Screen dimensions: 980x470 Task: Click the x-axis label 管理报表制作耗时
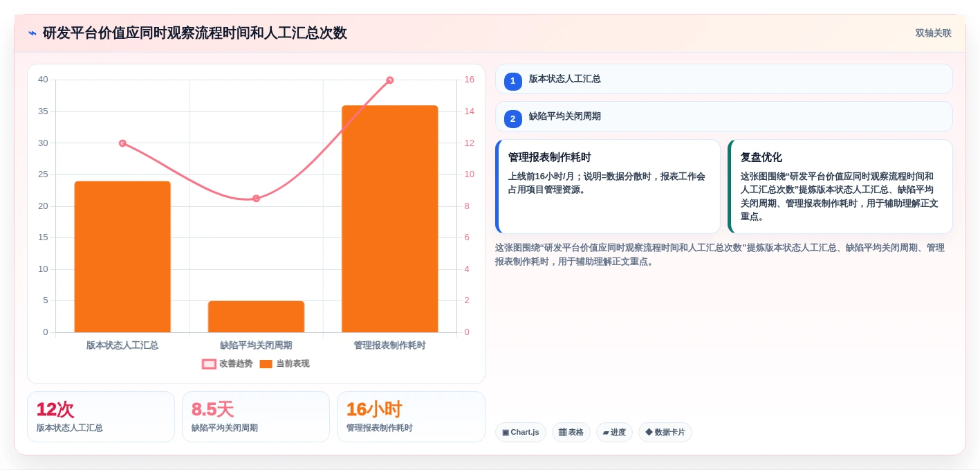pyautogui.click(x=389, y=345)
